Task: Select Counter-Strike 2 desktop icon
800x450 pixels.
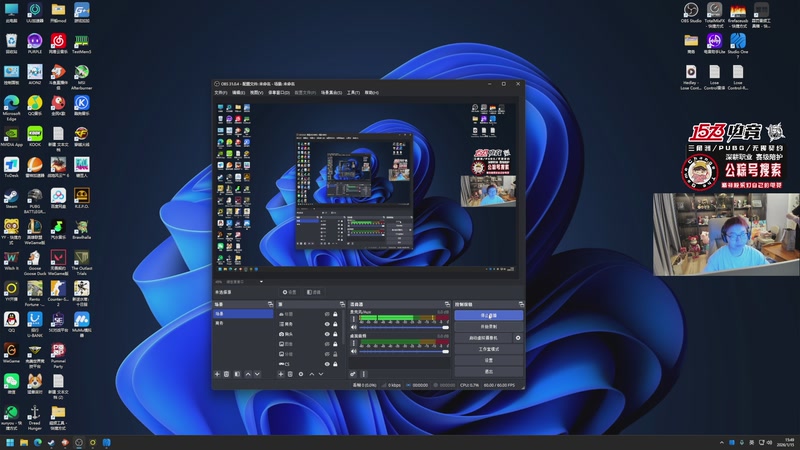Action: (58, 293)
